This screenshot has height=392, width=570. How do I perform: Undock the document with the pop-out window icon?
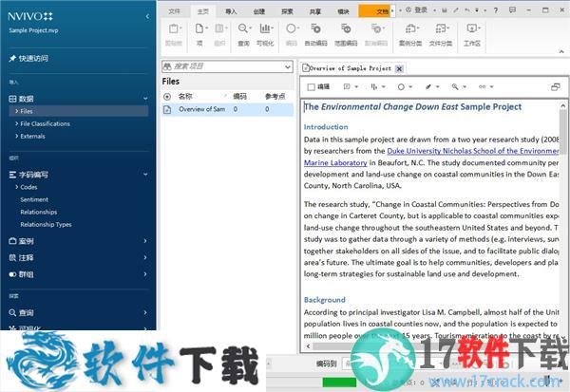pos(556,86)
